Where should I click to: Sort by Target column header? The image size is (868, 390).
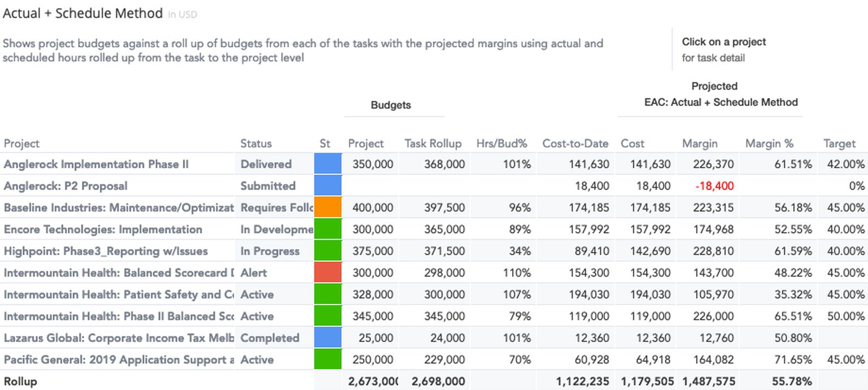839,143
